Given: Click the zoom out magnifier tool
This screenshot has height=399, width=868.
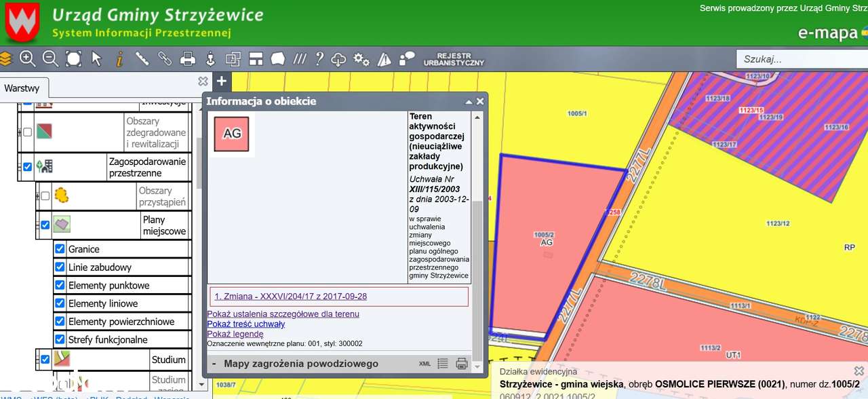Looking at the screenshot, I should (51, 59).
